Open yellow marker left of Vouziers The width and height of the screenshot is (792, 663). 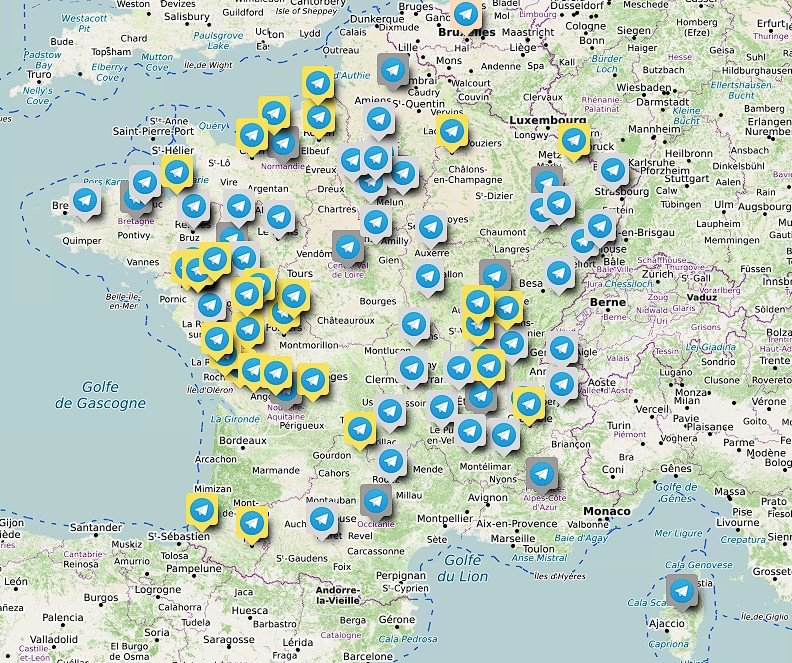452,133
